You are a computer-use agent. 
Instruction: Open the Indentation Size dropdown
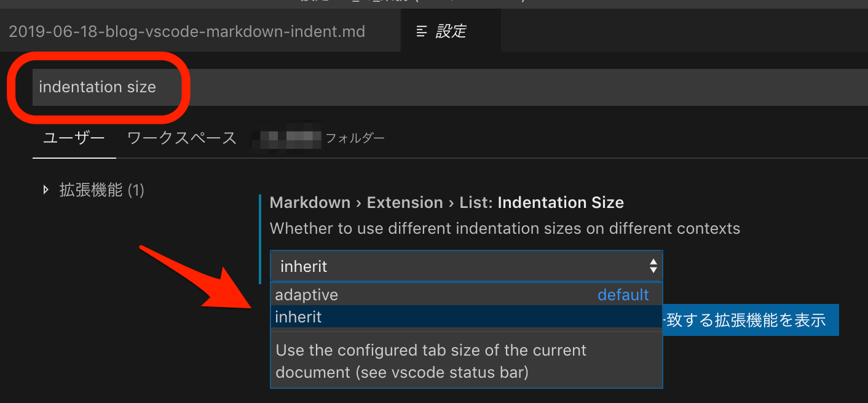[466, 266]
